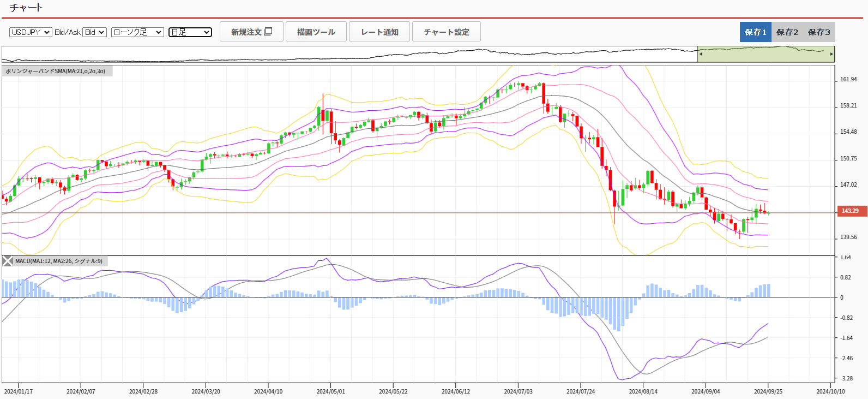Click the 0.82 MACD axis value

[845, 277]
